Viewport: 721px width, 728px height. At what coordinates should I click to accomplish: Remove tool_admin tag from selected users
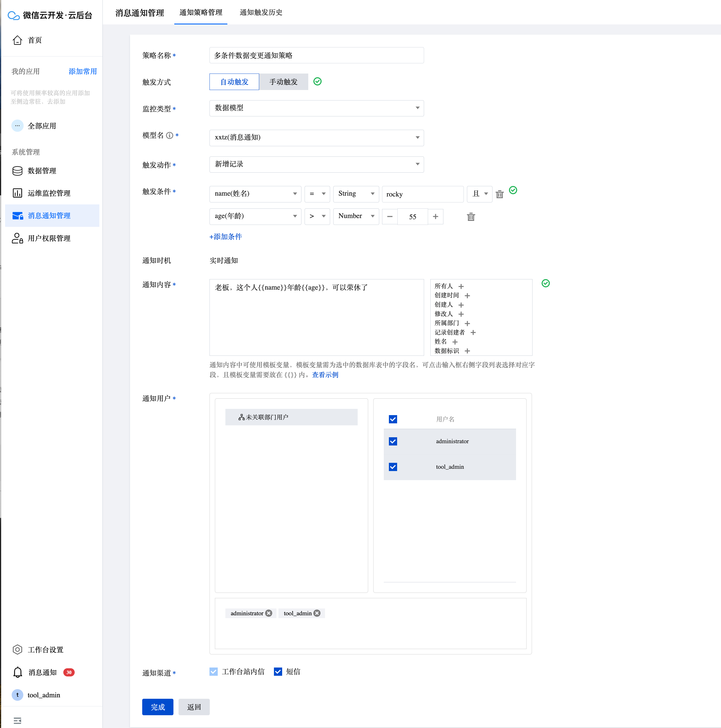click(x=317, y=613)
